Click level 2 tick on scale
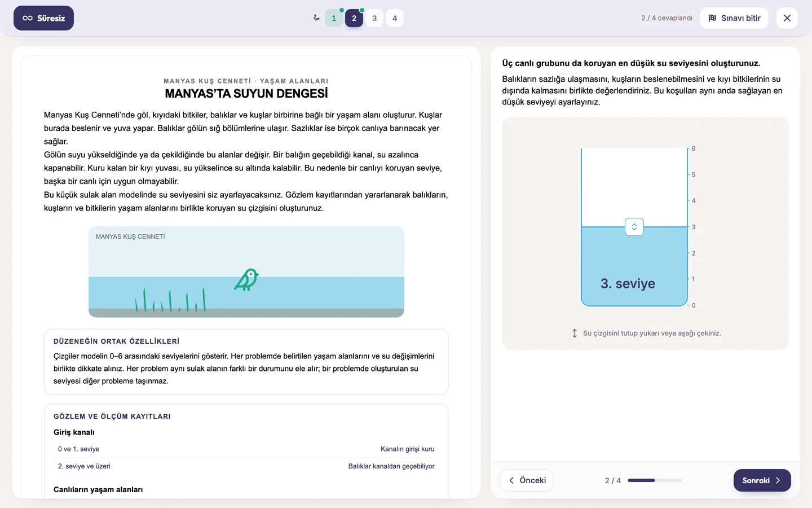 click(x=692, y=253)
